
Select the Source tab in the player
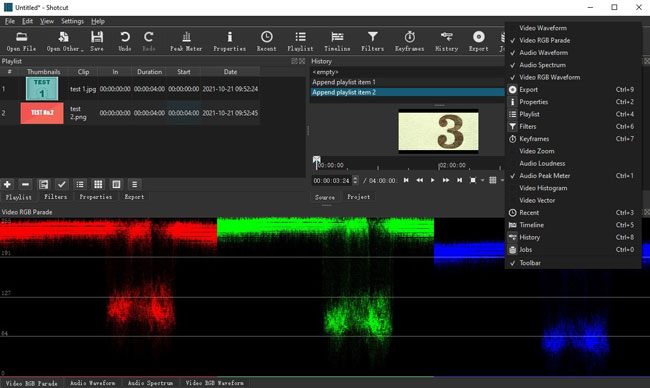click(x=325, y=197)
